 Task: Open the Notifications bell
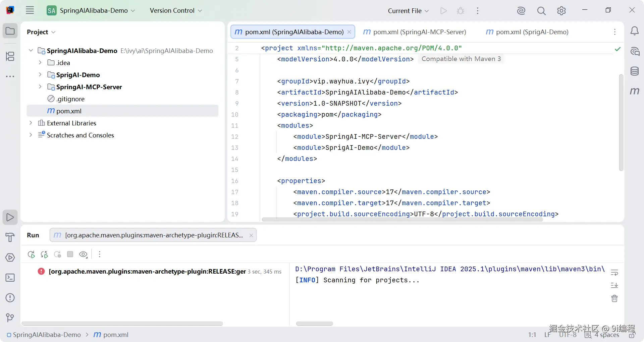[x=634, y=31]
